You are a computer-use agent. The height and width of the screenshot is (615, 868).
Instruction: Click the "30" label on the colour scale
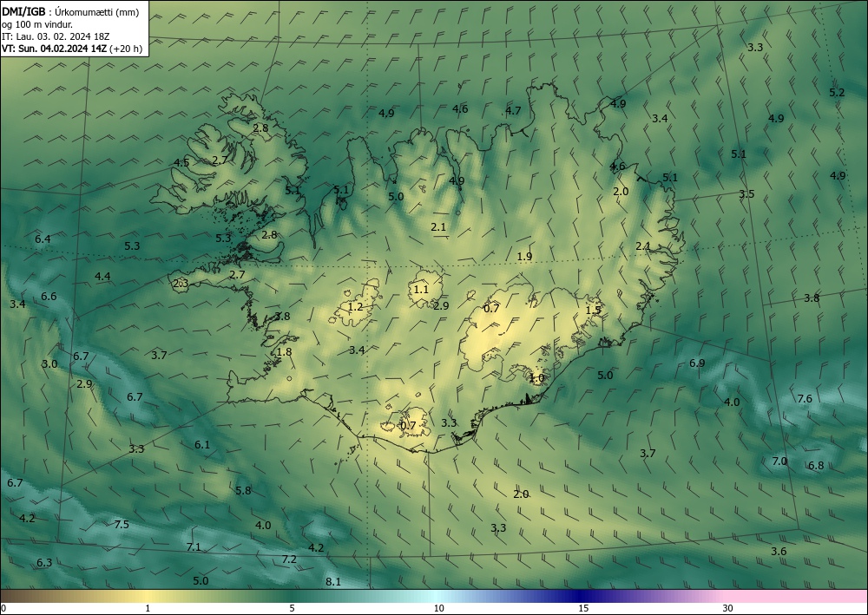point(727,608)
